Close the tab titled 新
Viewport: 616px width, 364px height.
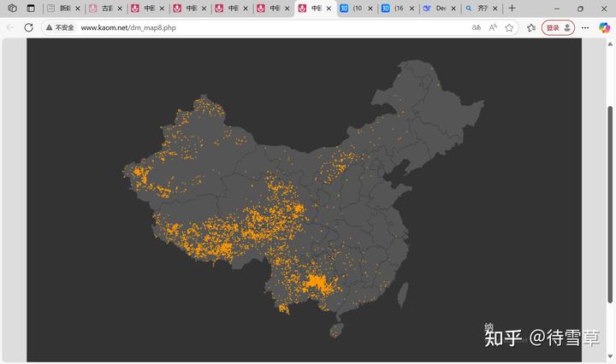click(x=78, y=9)
